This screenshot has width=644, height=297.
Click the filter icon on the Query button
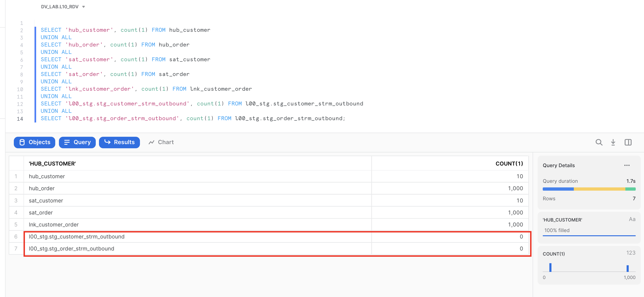pyautogui.click(x=67, y=142)
